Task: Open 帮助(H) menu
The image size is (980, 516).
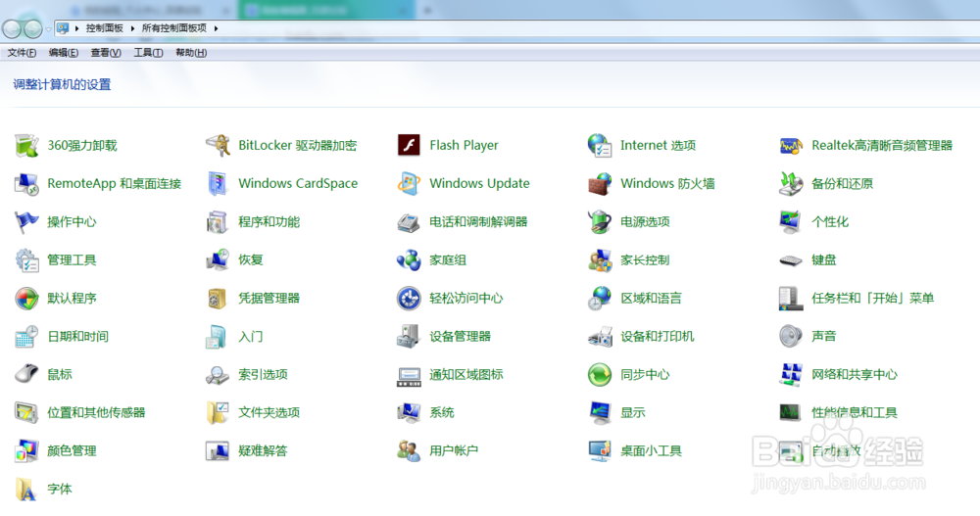Action: (x=191, y=53)
